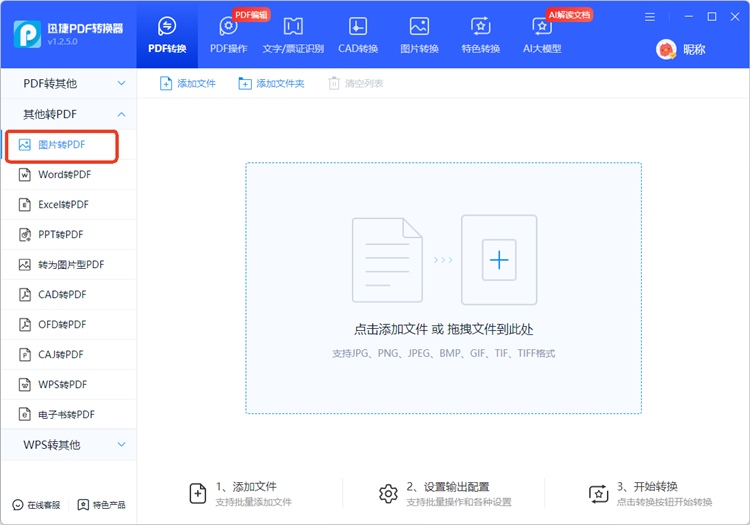This screenshot has height=525, width=750.
Task: Click the 添加文件夹 toolbar button
Action: coord(271,84)
